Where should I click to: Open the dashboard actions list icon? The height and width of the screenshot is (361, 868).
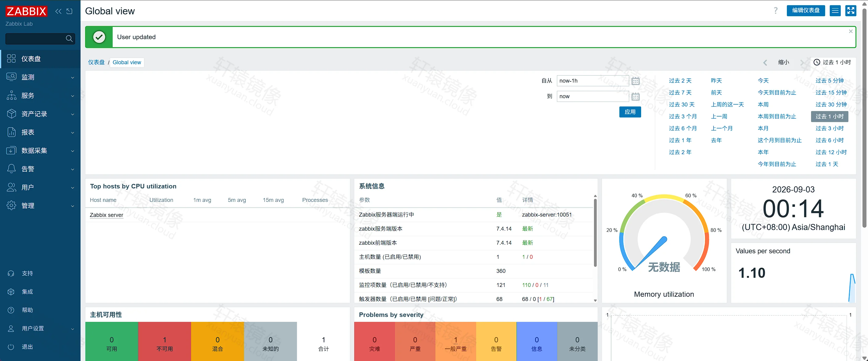tap(835, 11)
